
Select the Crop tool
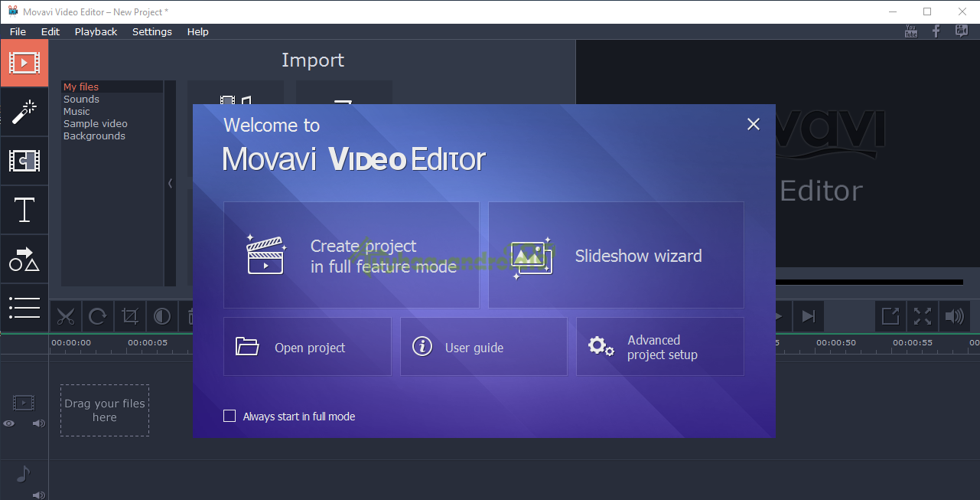pos(130,315)
